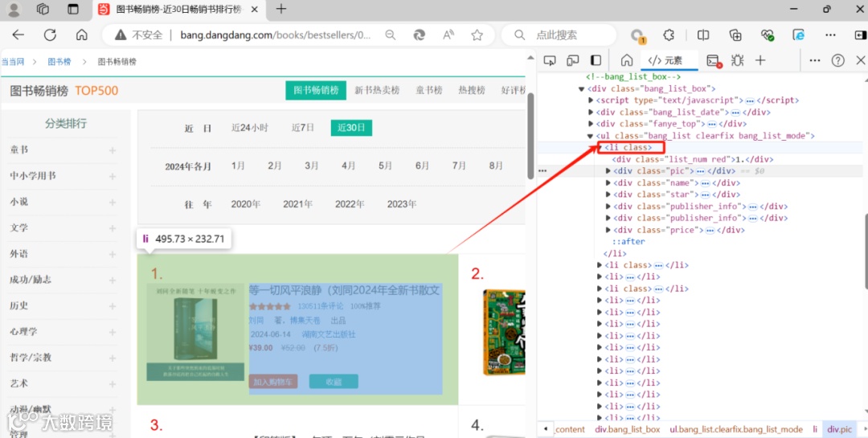This screenshot has height=438, width=868.
Task: Close the 图书畅销榜 browser tab
Action: 254,10
